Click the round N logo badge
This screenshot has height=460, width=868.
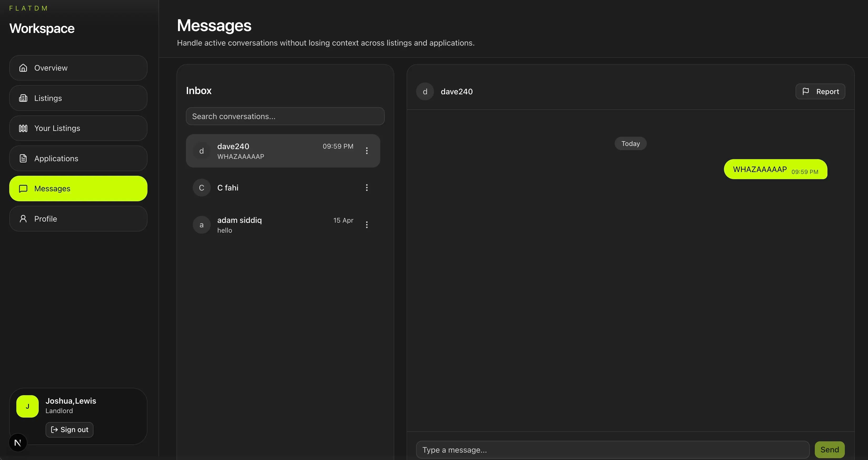[18, 443]
